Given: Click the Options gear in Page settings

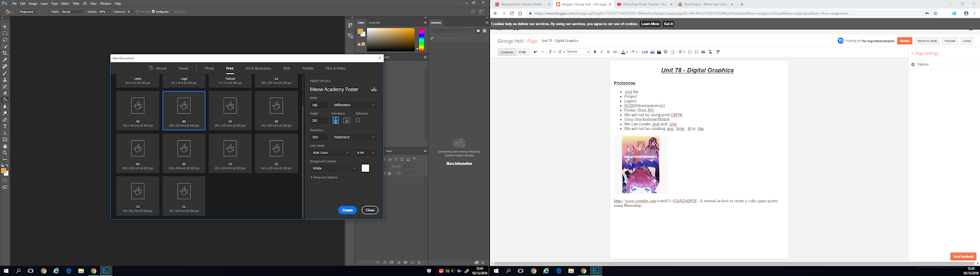Looking at the screenshot, I should [x=913, y=64].
